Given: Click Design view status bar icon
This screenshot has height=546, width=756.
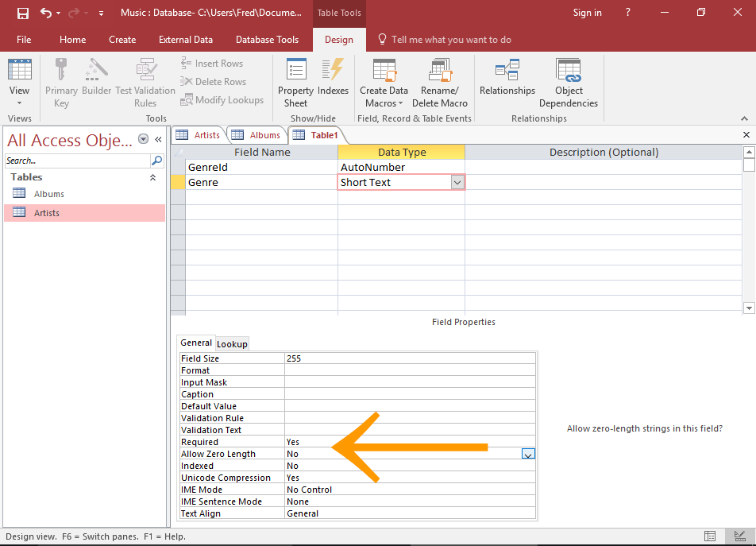Looking at the screenshot, I should point(739,536).
